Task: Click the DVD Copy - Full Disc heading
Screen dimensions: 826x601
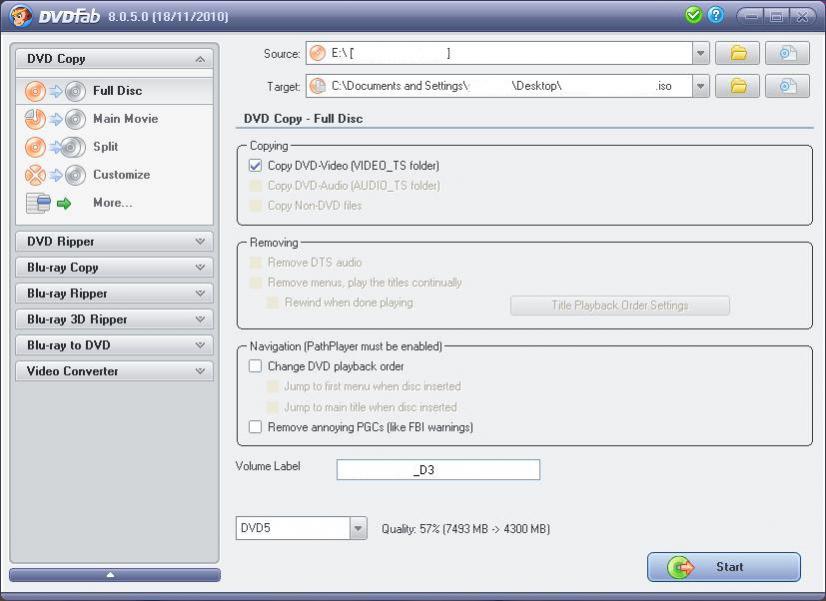Action: click(x=303, y=119)
